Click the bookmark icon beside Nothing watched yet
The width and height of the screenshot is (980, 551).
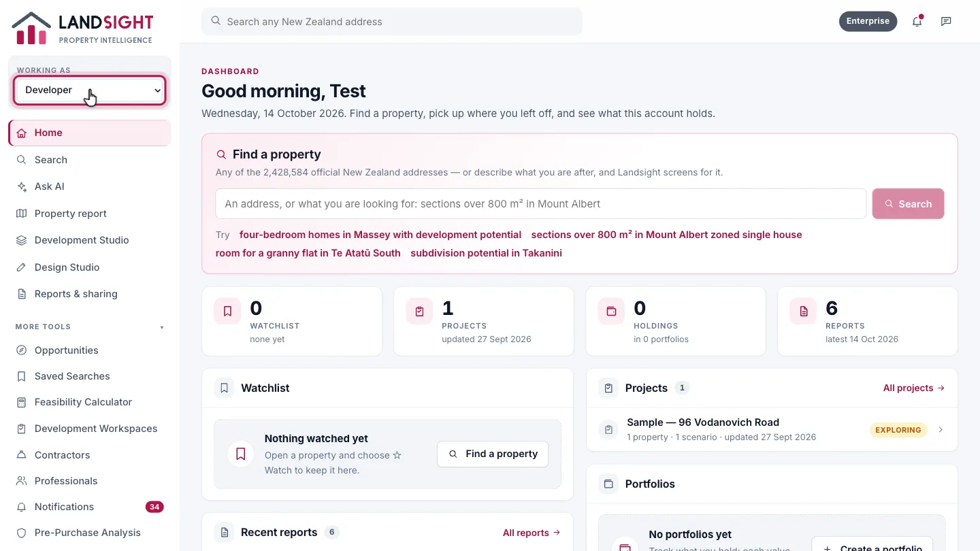[240, 454]
